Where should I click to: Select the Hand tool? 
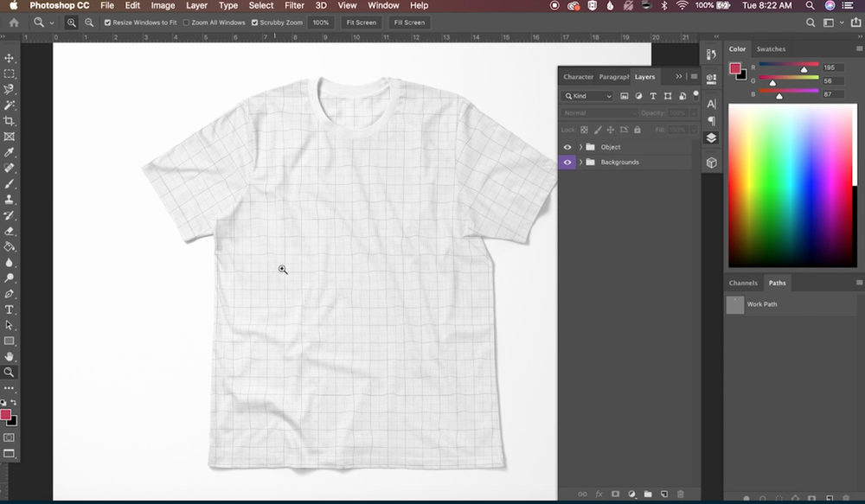click(9, 357)
